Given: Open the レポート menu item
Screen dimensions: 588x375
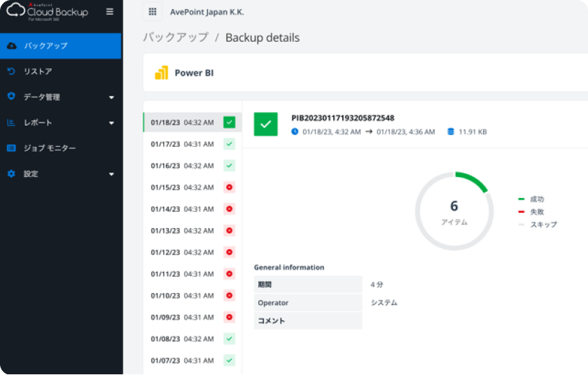Looking at the screenshot, I should [60, 122].
